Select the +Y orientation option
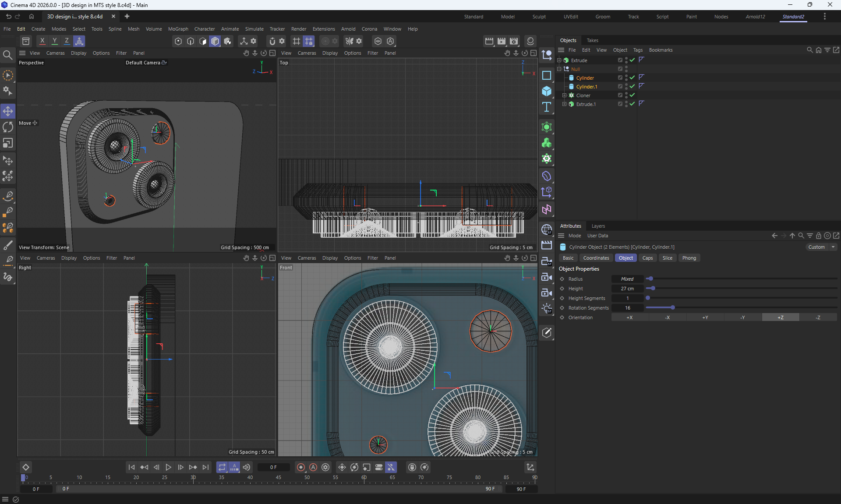The height and width of the screenshot is (504, 841). tap(705, 317)
